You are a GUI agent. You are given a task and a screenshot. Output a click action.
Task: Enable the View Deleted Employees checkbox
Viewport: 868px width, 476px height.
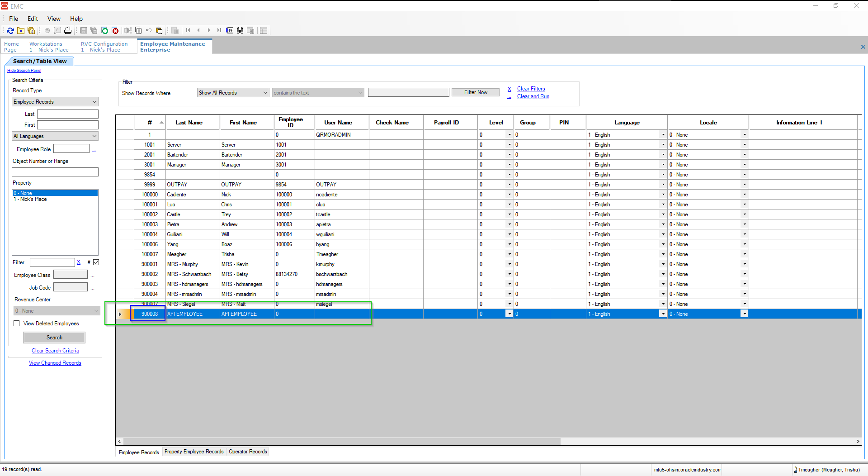tap(17, 323)
